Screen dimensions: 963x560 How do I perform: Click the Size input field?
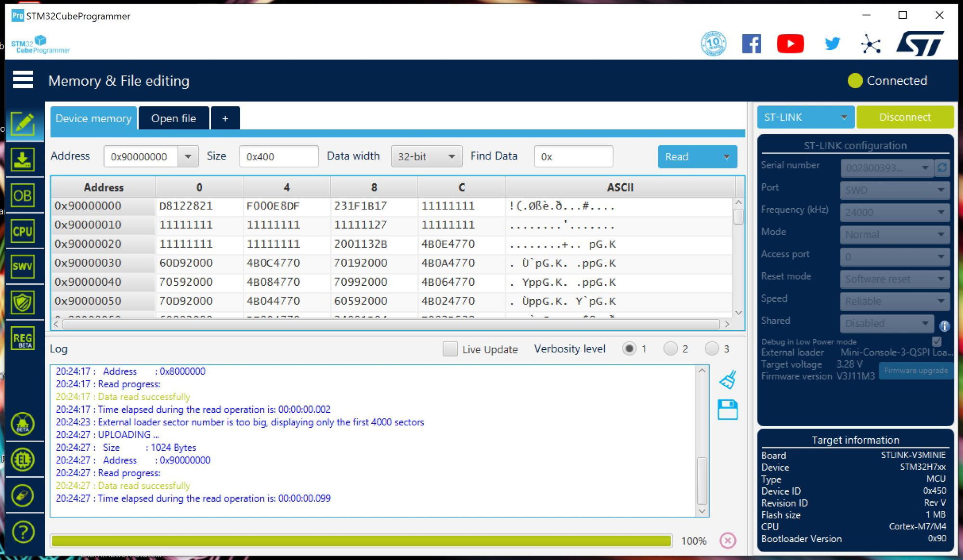point(279,156)
